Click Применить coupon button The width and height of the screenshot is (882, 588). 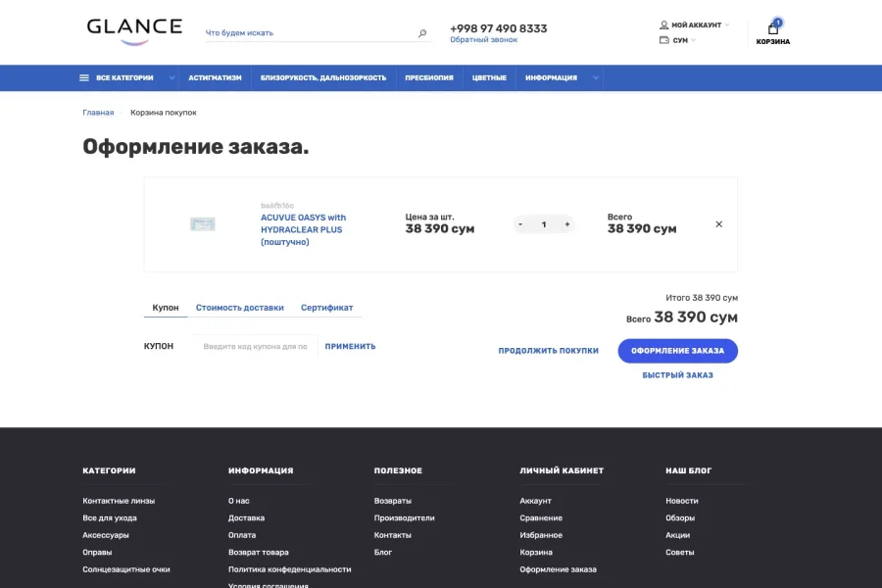[x=350, y=346]
